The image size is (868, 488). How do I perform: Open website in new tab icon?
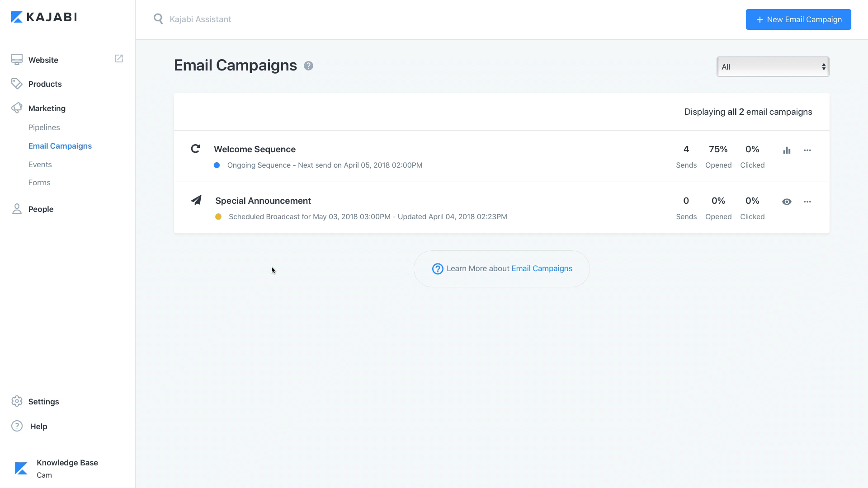coord(119,59)
